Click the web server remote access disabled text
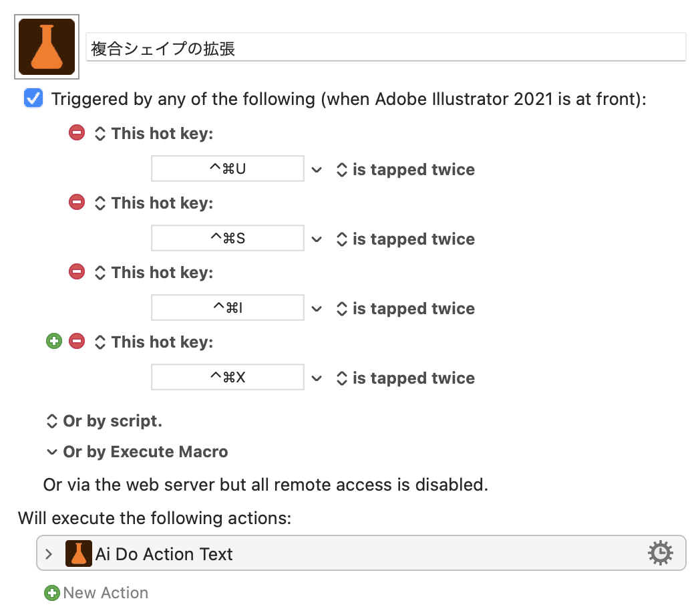 [266, 485]
